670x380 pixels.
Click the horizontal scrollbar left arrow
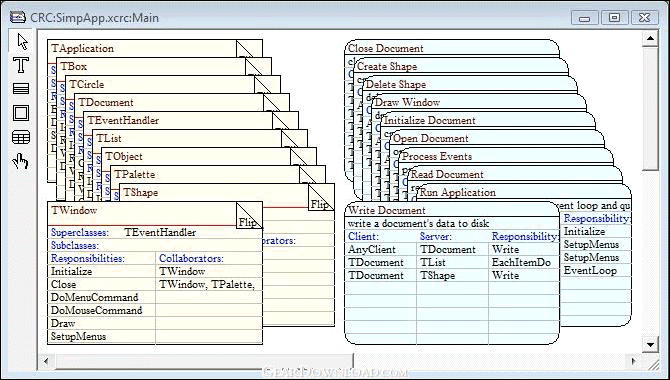46,362
